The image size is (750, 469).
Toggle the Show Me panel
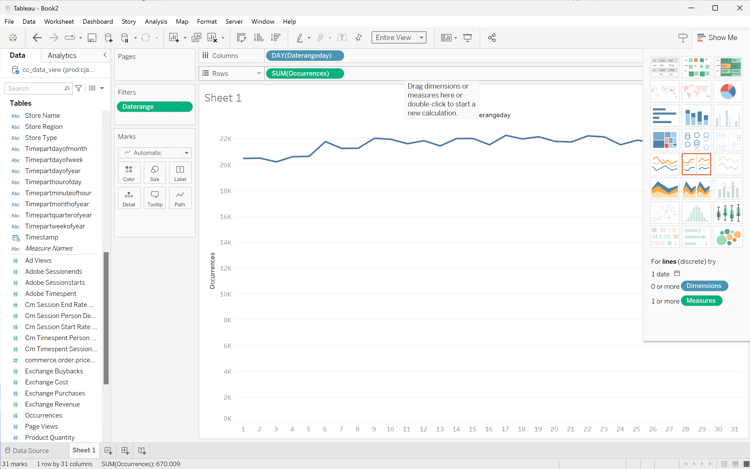717,38
